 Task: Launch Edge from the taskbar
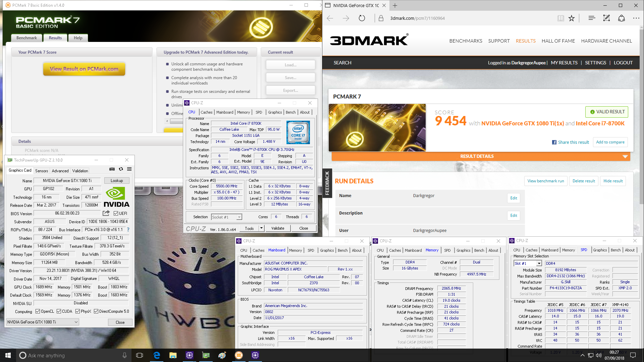pyautogui.click(x=157, y=355)
